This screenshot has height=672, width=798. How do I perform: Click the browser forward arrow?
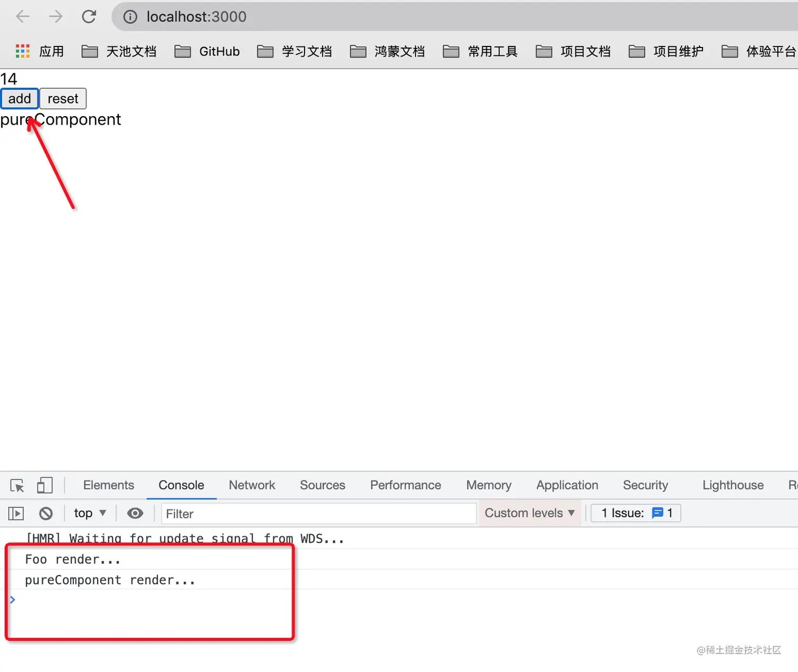55,17
